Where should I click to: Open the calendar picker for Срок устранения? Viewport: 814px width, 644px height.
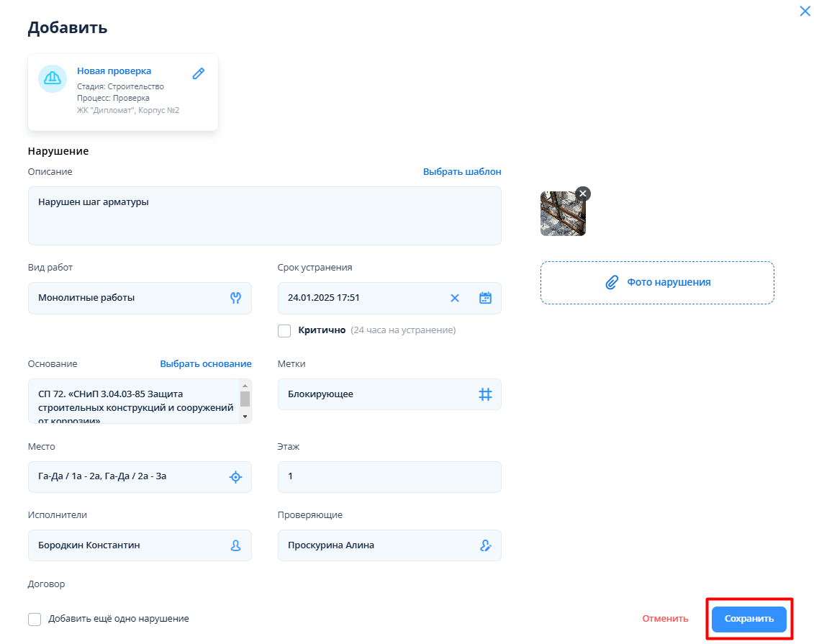pos(485,298)
